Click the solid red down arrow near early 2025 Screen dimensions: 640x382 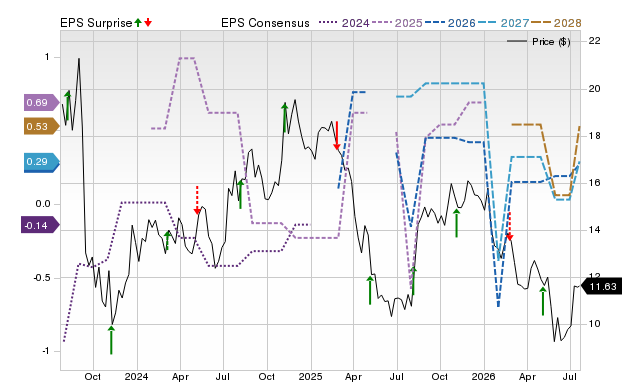click(337, 135)
